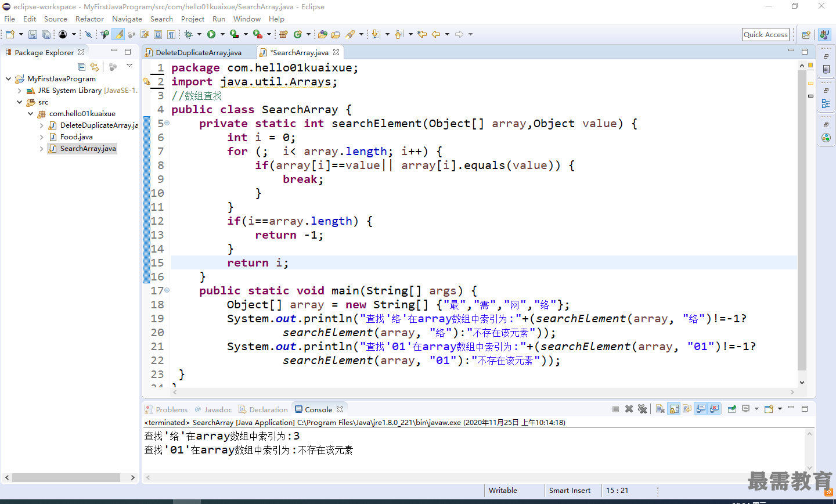Switch to the Declaration tab
The height and width of the screenshot is (504, 836).
(x=263, y=409)
